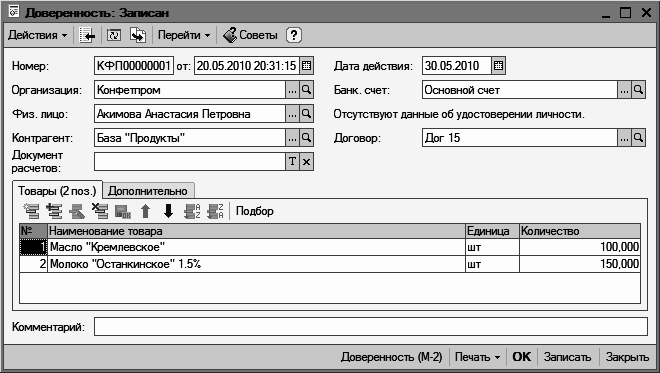Screen dimensions: 660x373
Task: Click the Банк. счет field Основной счет
Action: 520,90
